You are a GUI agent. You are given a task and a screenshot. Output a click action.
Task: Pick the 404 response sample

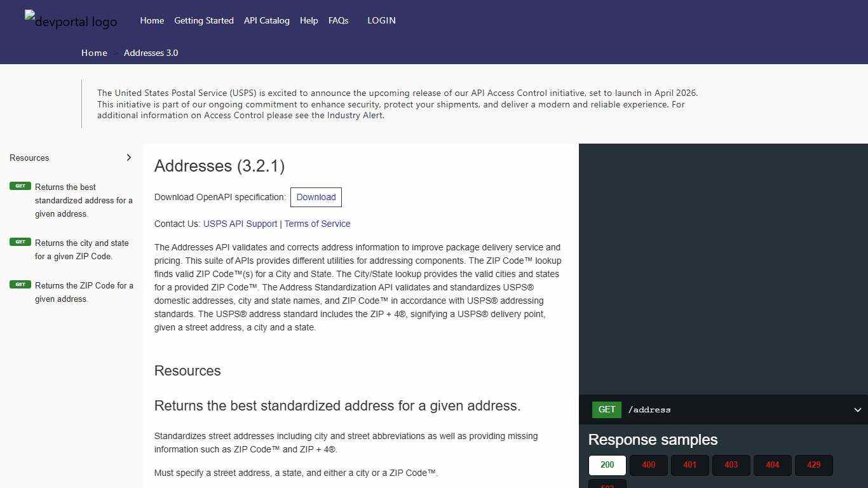(772, 464)
